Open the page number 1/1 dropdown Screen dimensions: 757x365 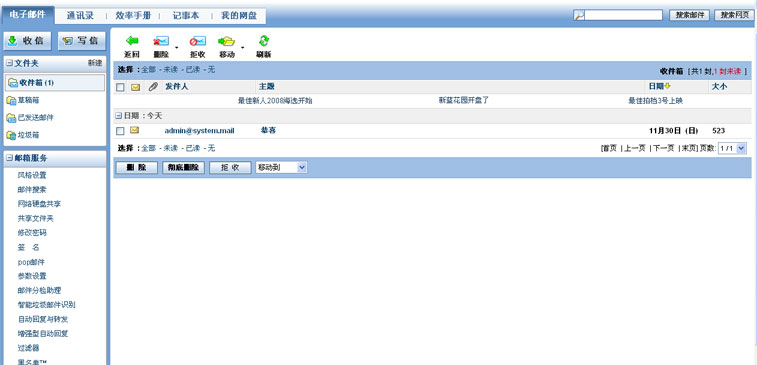click(732, 149)
